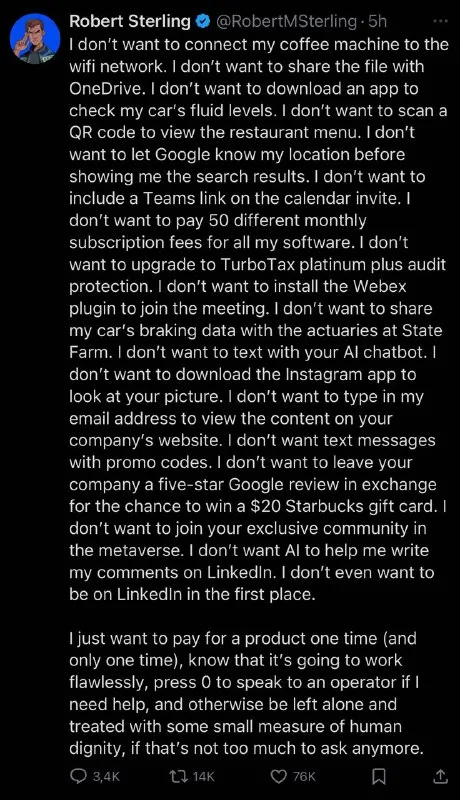
Task: Click the 5h timestamp
Action: point(377,21)
